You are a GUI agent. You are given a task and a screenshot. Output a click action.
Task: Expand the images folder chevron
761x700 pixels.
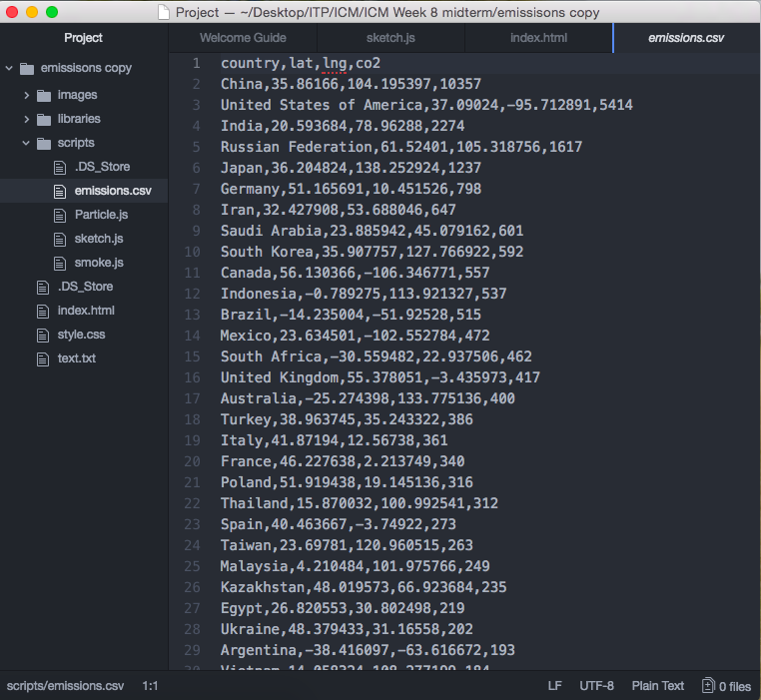coord(27,95)
